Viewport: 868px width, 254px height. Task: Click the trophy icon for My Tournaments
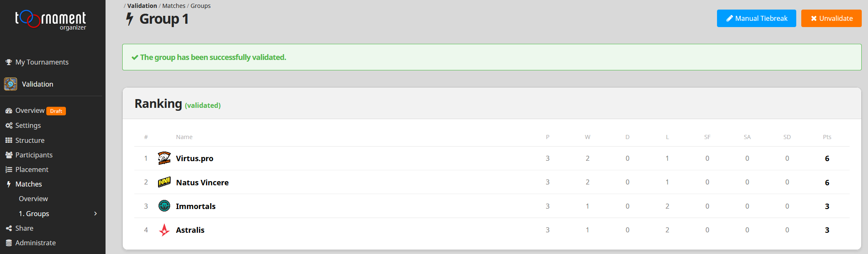pyautogui.click(x=9, y=62)
